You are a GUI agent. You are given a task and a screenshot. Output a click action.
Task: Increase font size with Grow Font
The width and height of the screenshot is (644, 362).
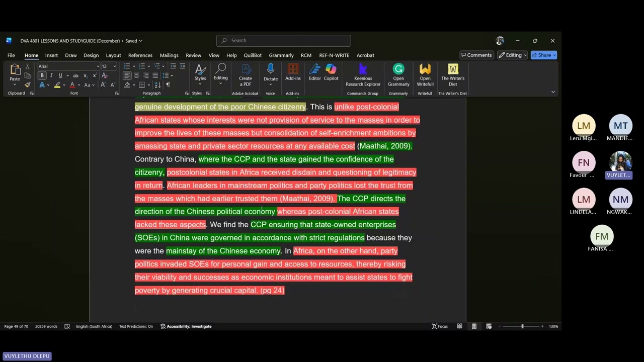103,85
